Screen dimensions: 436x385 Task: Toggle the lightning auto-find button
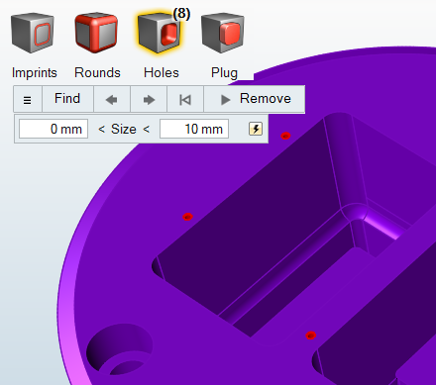256,129
